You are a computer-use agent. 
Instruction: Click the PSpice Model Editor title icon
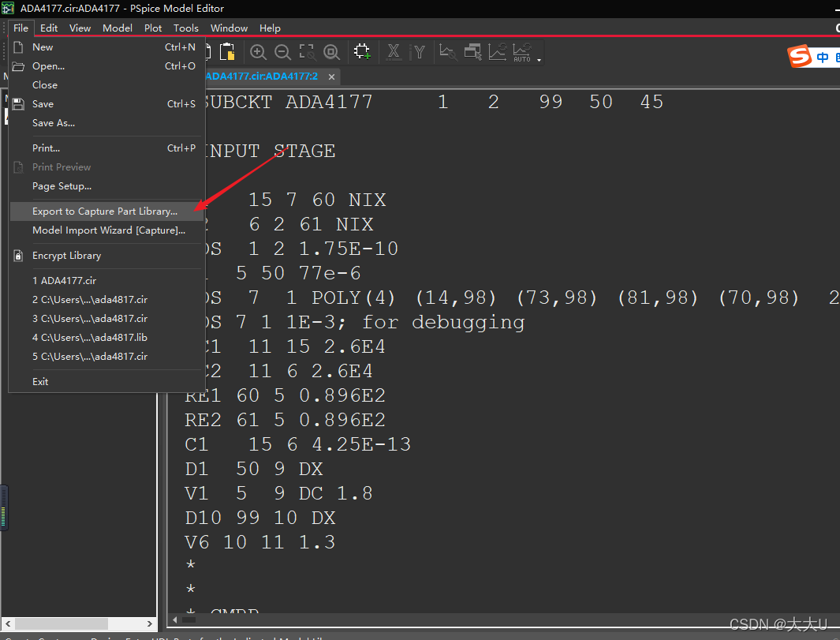click(x=8, y=8)
